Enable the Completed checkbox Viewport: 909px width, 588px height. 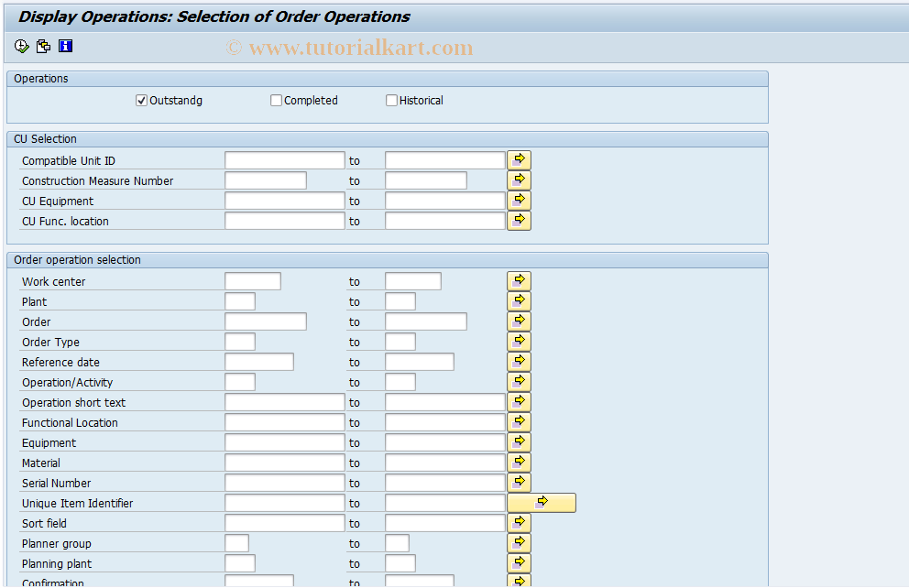[276, 100]
